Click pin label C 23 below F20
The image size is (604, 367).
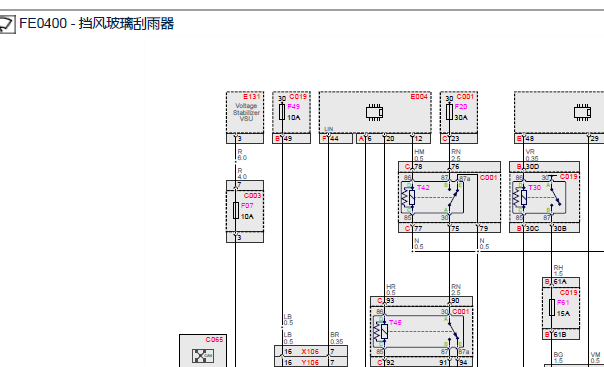pyautogui.click(x=451, y=139)
